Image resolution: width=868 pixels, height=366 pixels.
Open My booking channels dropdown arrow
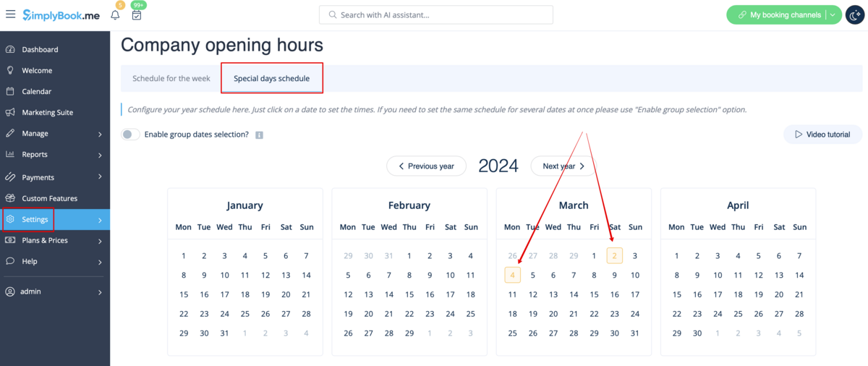pyautogui.click(x=833, y=15)
